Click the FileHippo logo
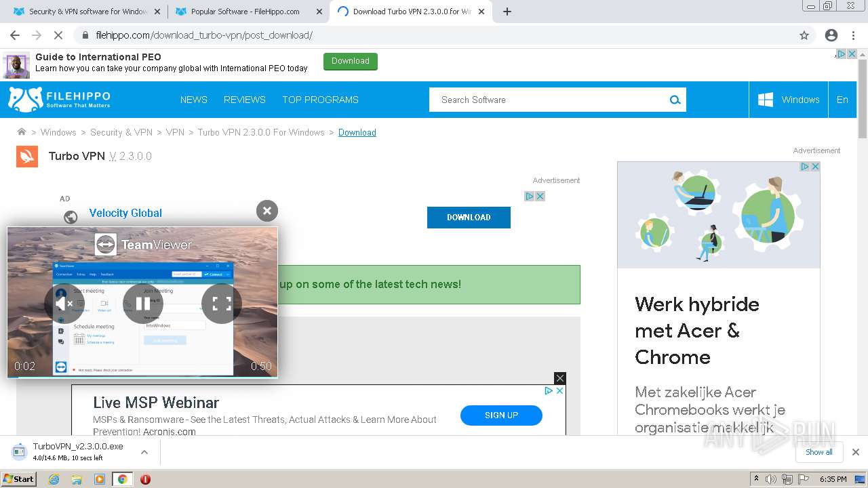868x488 pixels. tap(59, 99)
